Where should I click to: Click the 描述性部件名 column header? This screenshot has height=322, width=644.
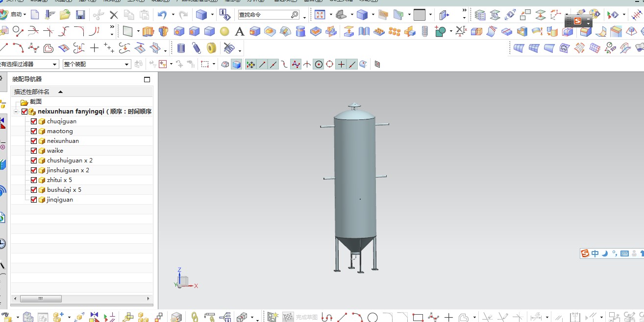(x=32, y=92)
